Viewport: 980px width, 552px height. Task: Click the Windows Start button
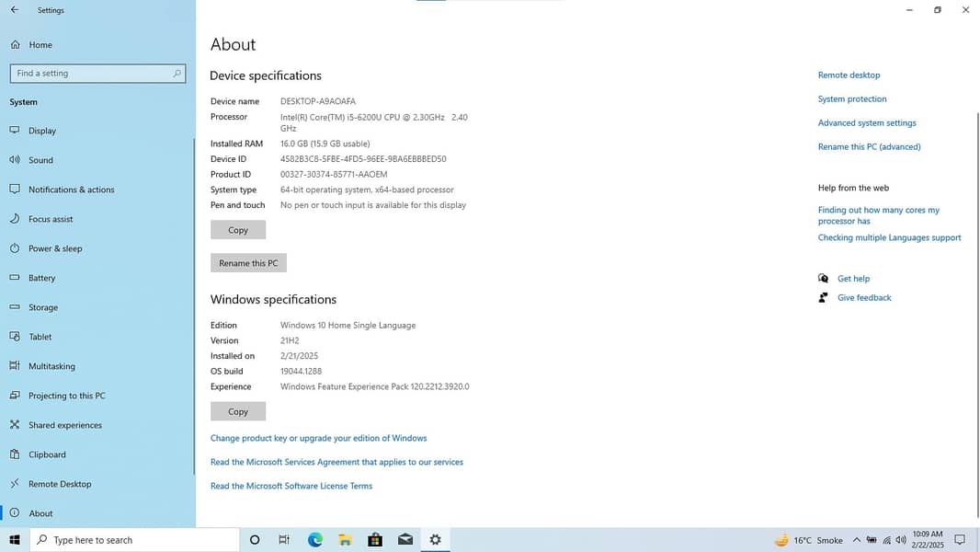click(15, 540)
